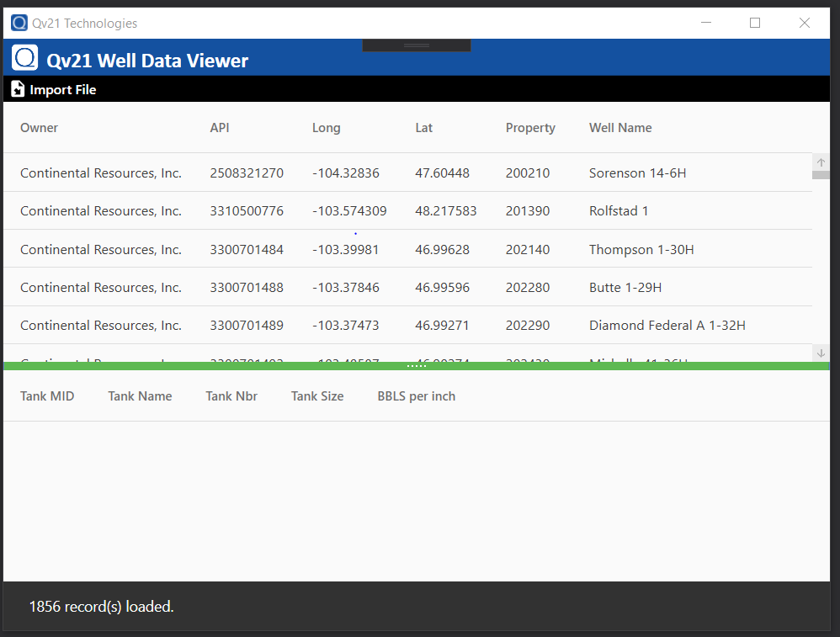Screen dimensions: 840x637
Task: Sort wells by Long column
Action: (x=327, y=127)
